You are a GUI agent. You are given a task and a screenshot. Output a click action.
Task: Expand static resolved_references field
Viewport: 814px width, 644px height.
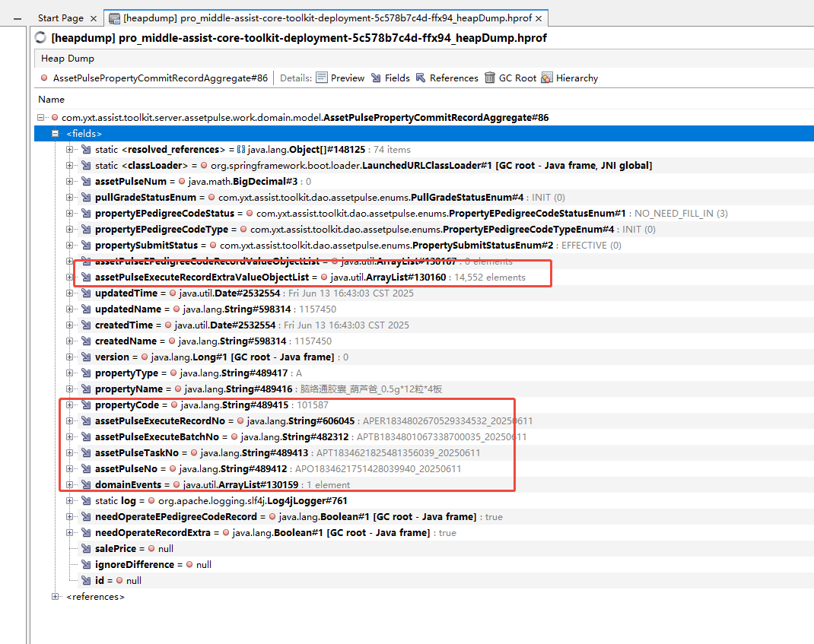[x=69, y=150]
